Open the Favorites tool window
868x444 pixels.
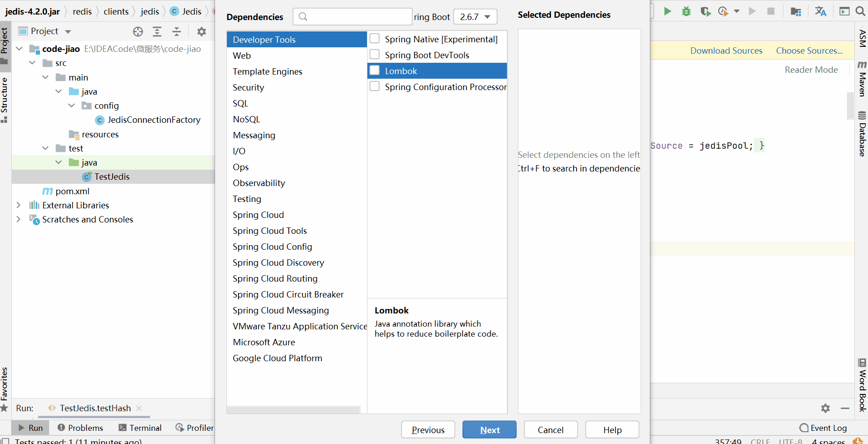(x=5, y=389)
